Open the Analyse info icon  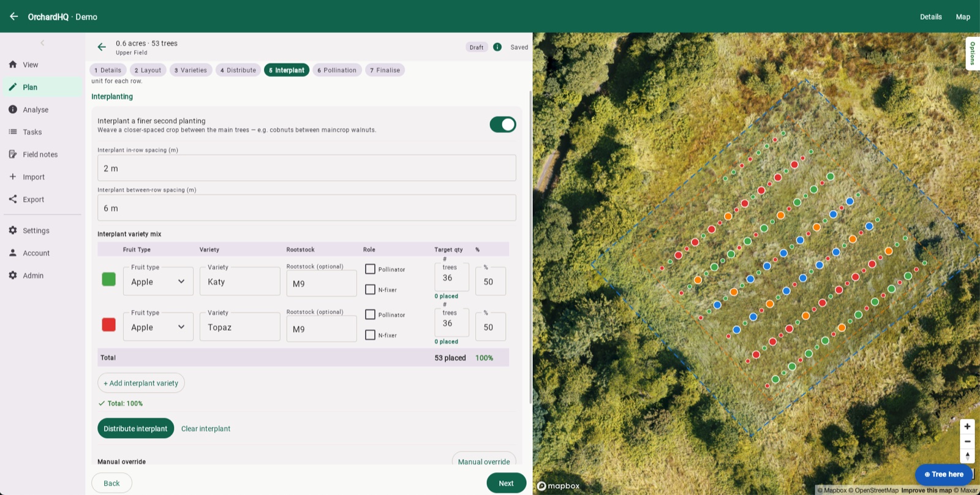point(13,109)
